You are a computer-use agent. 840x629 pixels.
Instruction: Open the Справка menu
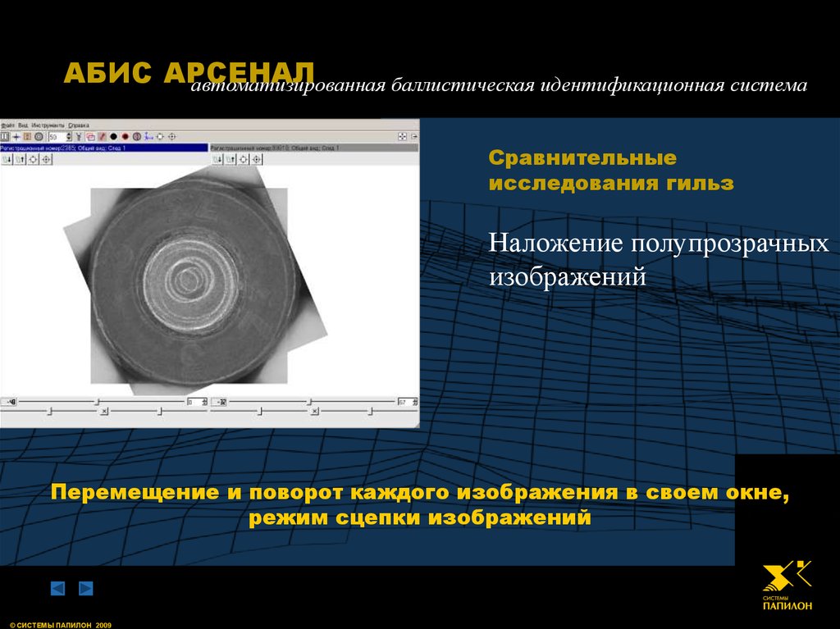(79, 125)
